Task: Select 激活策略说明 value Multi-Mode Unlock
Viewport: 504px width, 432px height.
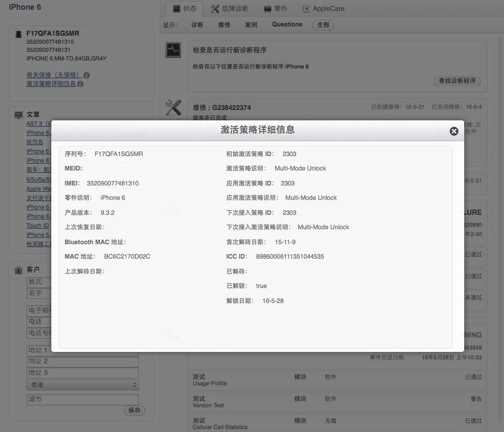Action: (300, 169)
